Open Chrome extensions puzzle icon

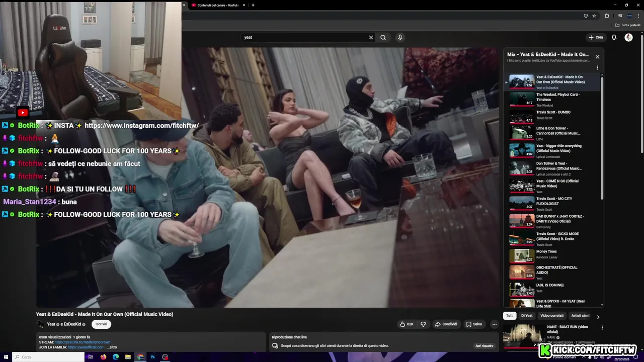tap(607, 16)
